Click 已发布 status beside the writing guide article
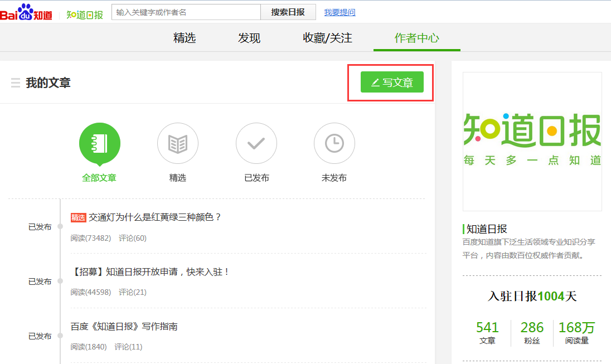The image size is (611, 364). 40,336
